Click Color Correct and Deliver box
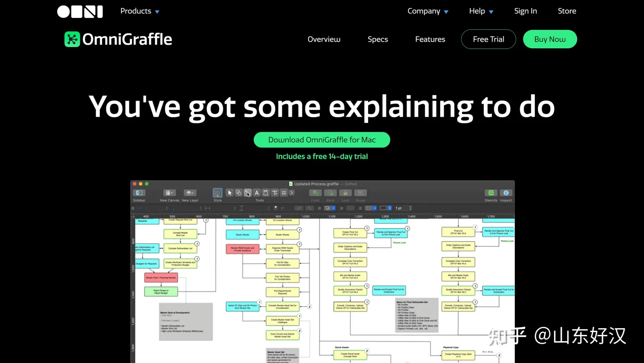 [283, 334]
